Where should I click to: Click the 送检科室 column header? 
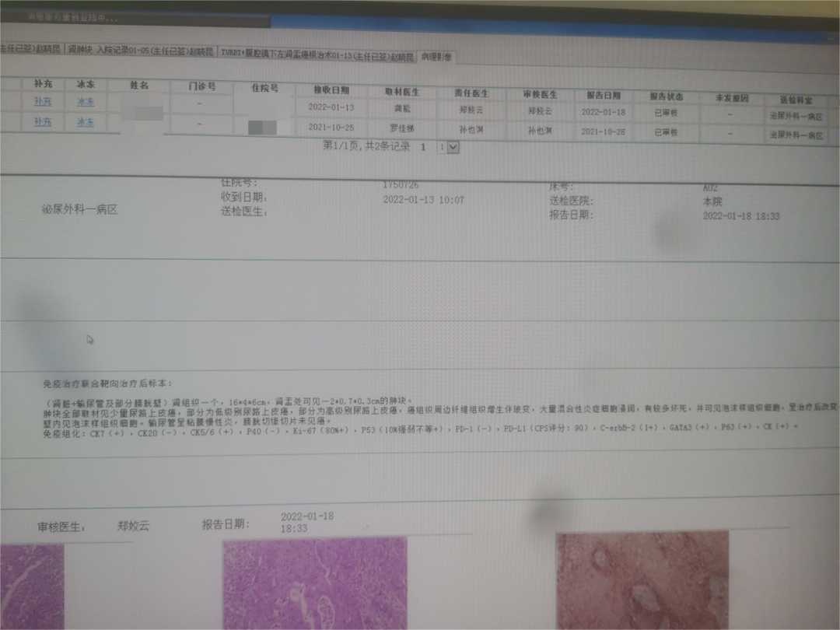pos(796,100)
